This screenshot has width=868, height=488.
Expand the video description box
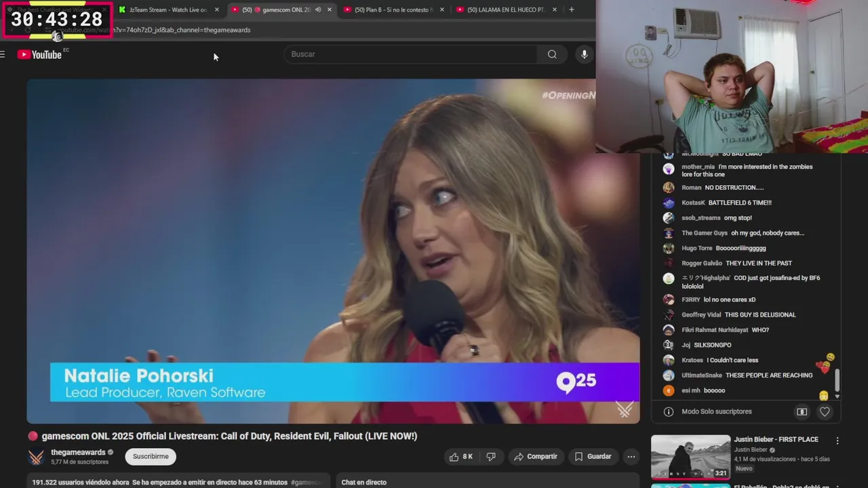click(178, 481)
